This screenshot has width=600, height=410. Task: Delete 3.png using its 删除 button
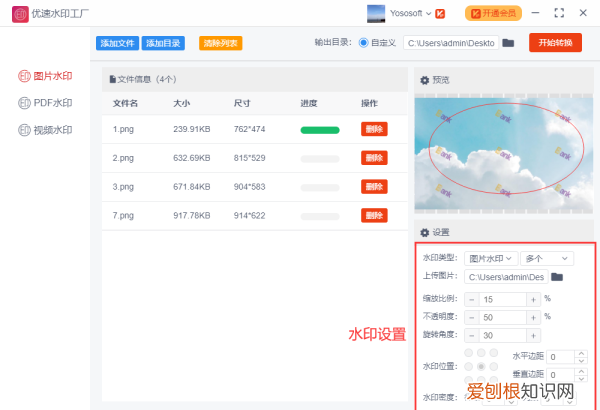tap(374, 186)
